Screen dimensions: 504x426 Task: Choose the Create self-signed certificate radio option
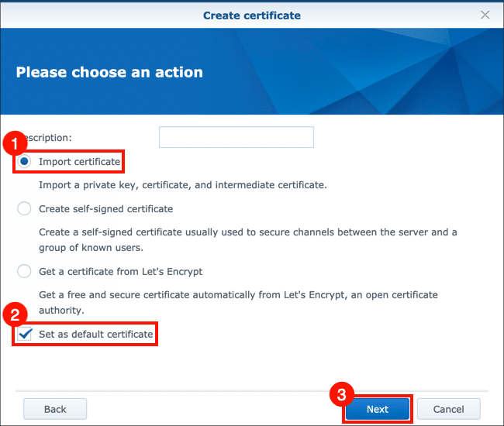coord(25,208)
